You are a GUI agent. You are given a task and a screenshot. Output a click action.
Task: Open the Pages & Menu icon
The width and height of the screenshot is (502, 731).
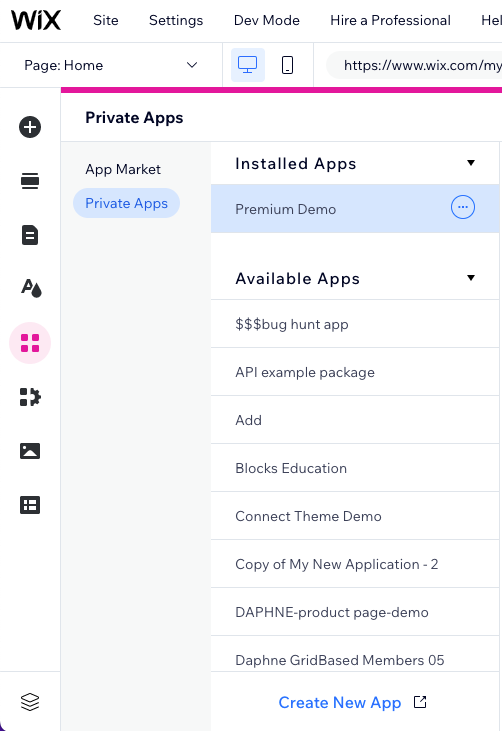tap(30, 235)
